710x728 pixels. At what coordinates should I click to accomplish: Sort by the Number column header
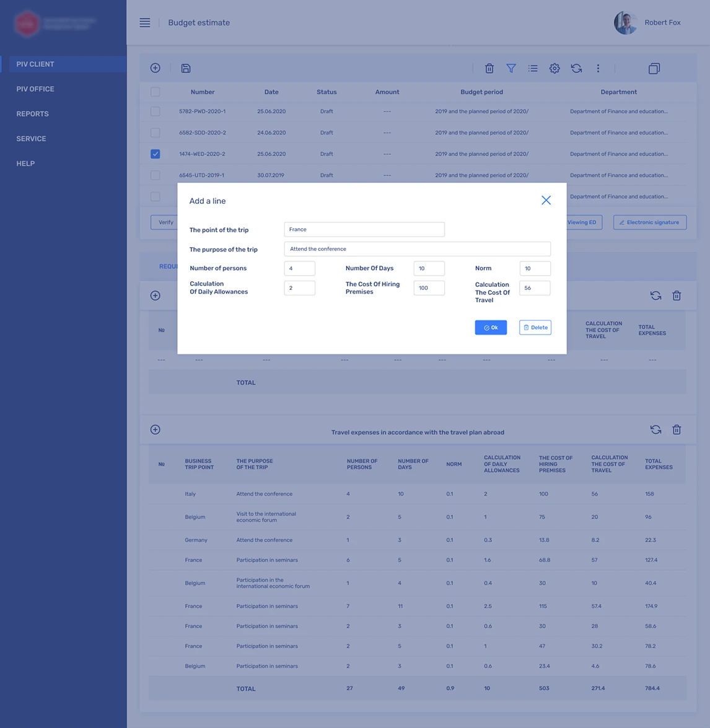[203, 92]
